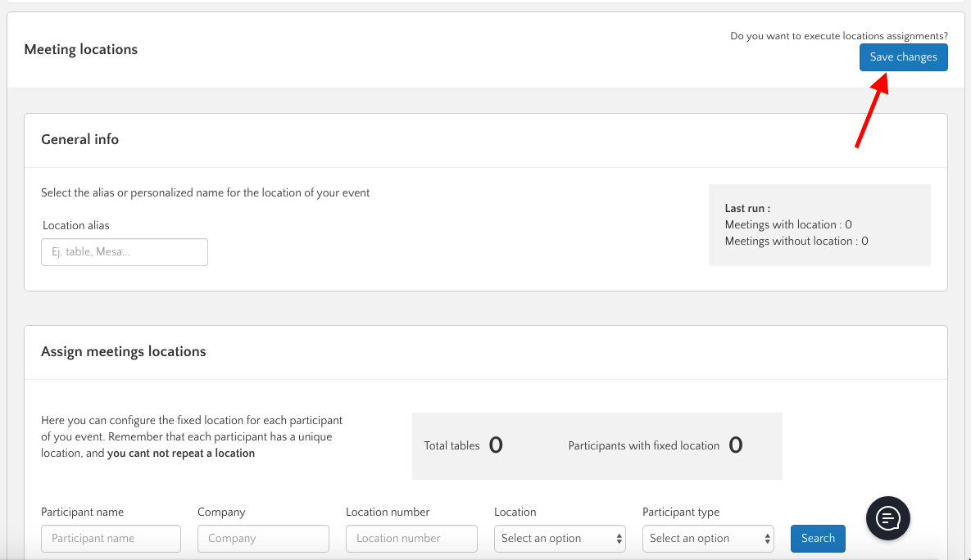The height and width of the screenshot is (560, 971).
Task: Open the Participant type dropdown
Action: click(x=708, y=539)
